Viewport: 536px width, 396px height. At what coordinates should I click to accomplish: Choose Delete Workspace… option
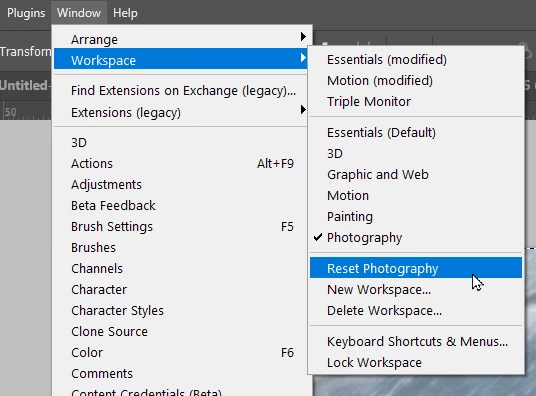[416, 311]
